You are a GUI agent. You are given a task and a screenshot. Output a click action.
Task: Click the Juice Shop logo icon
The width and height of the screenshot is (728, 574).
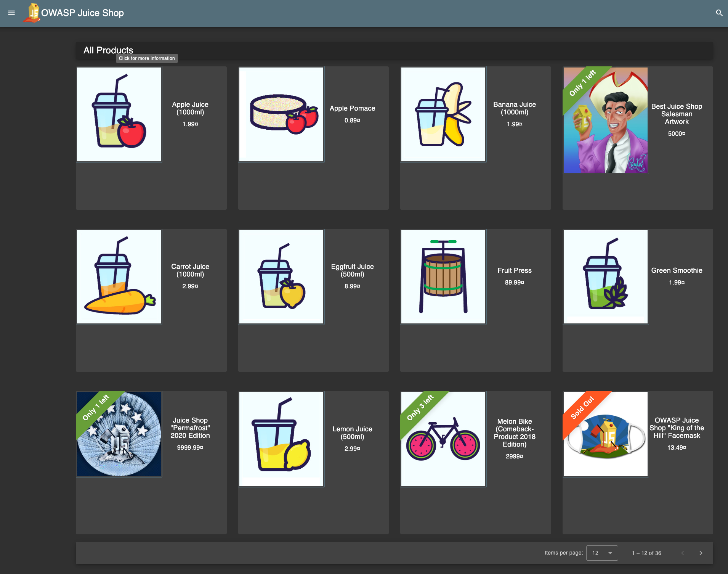point(32,13)
